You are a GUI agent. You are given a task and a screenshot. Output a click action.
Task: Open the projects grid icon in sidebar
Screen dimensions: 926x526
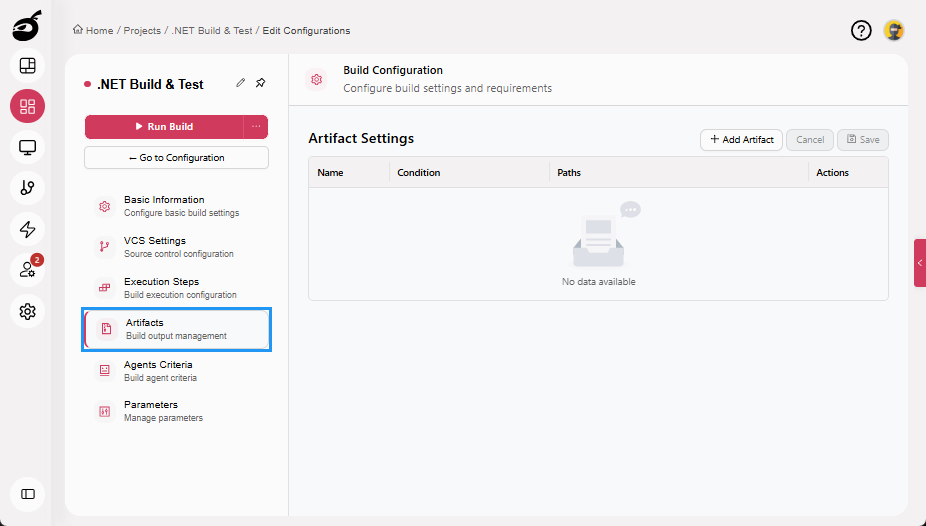point(27,106)
